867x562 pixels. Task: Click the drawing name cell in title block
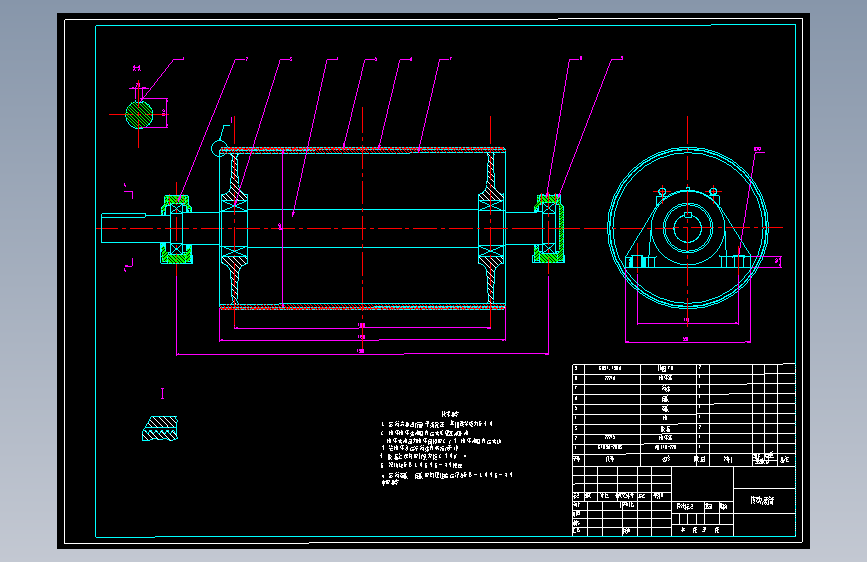[x=764, y=501]
